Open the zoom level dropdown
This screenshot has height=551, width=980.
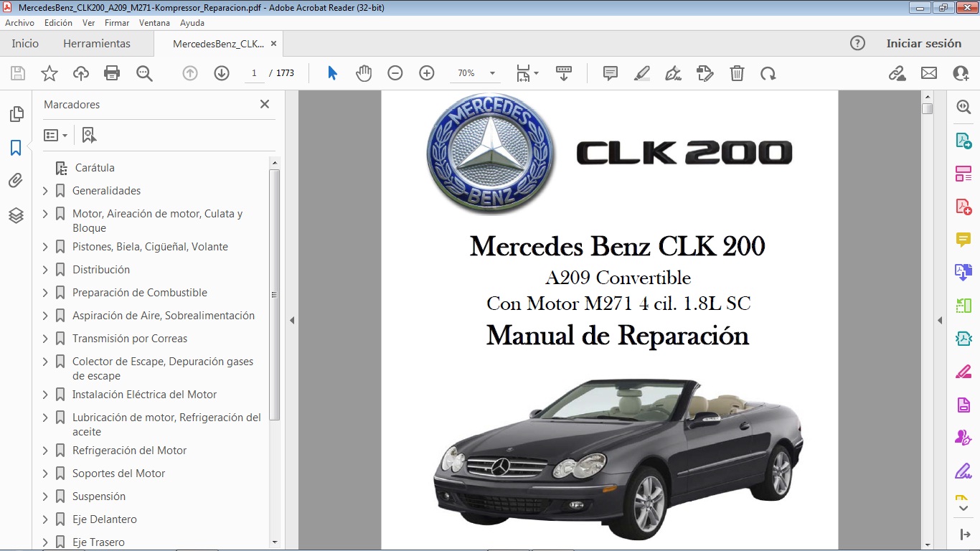coord(492,73)
